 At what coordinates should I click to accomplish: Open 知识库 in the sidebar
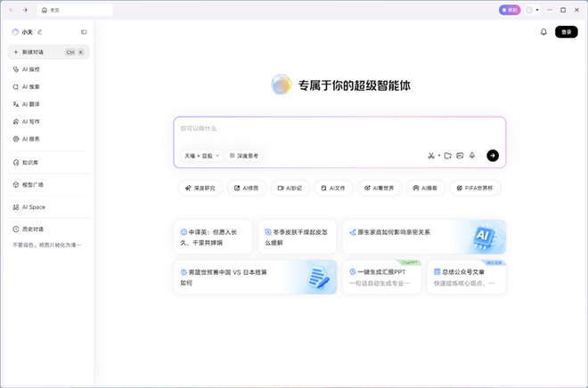31,162
